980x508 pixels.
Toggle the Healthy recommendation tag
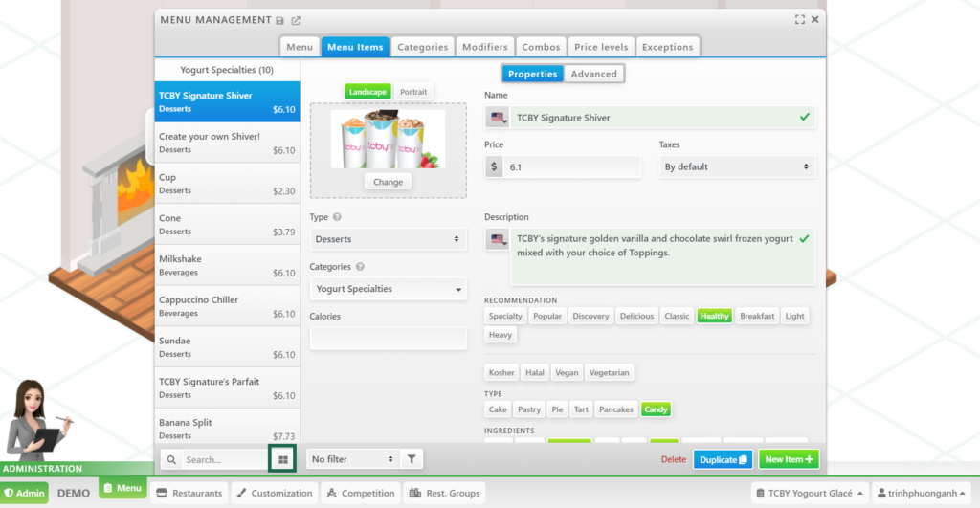(x=714, y=316)
